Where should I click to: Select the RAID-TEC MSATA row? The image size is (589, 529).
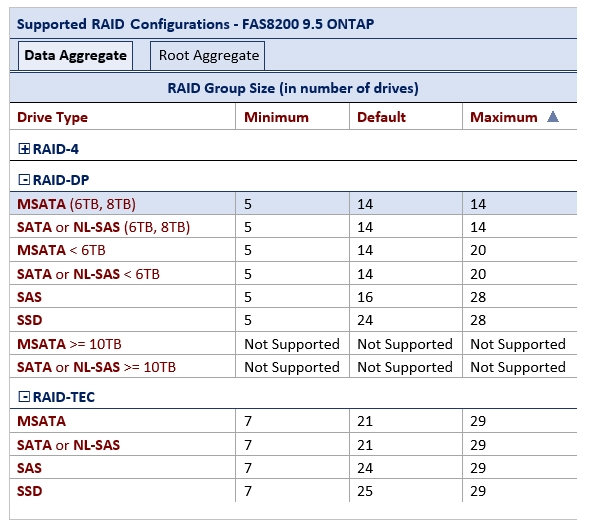(x=293, y=421)
